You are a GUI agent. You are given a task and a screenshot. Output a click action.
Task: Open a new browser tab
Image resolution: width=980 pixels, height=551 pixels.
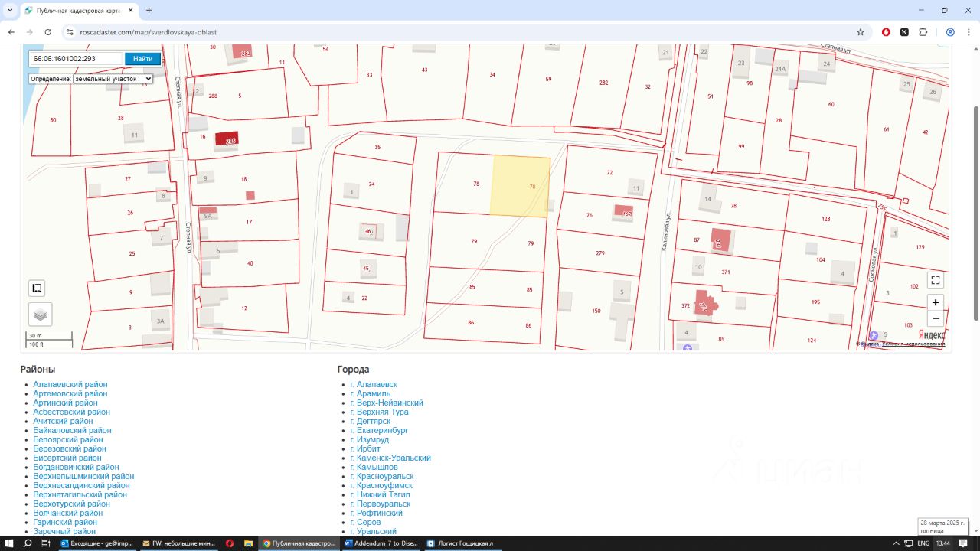(149, 11)
